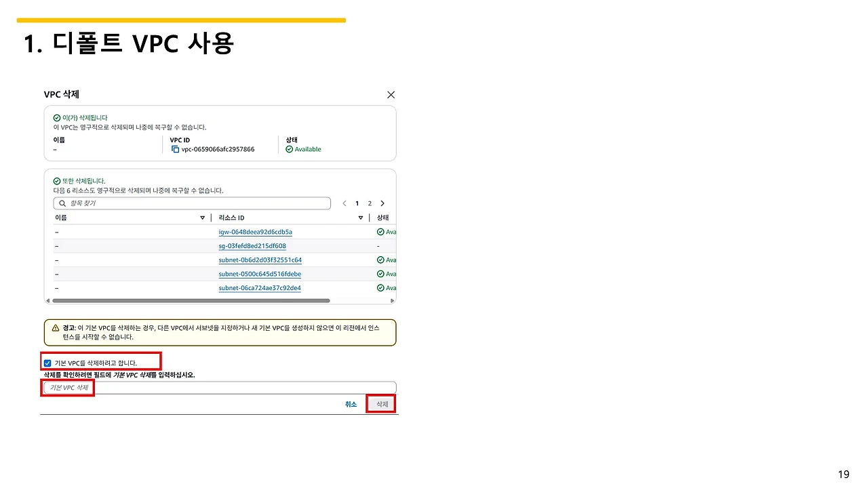Click the magnifier icon in 항목 찾기 search box
868x488 pixels.
tap(62, 203)
